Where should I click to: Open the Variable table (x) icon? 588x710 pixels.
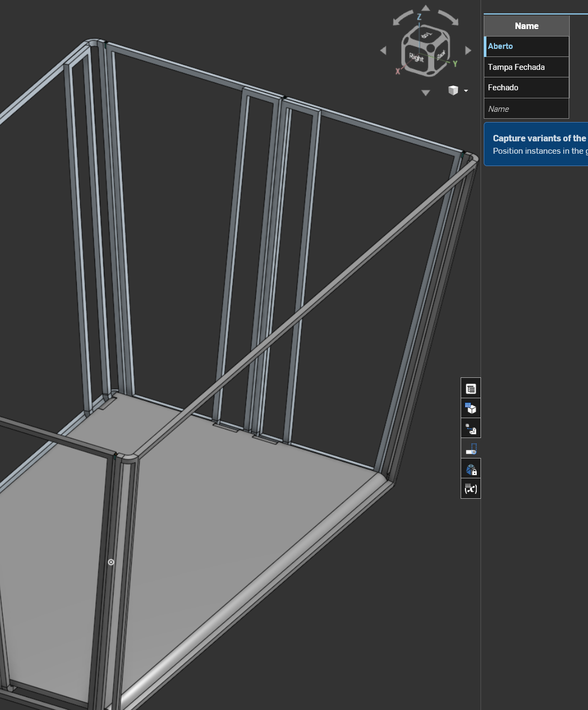point(471,489)
